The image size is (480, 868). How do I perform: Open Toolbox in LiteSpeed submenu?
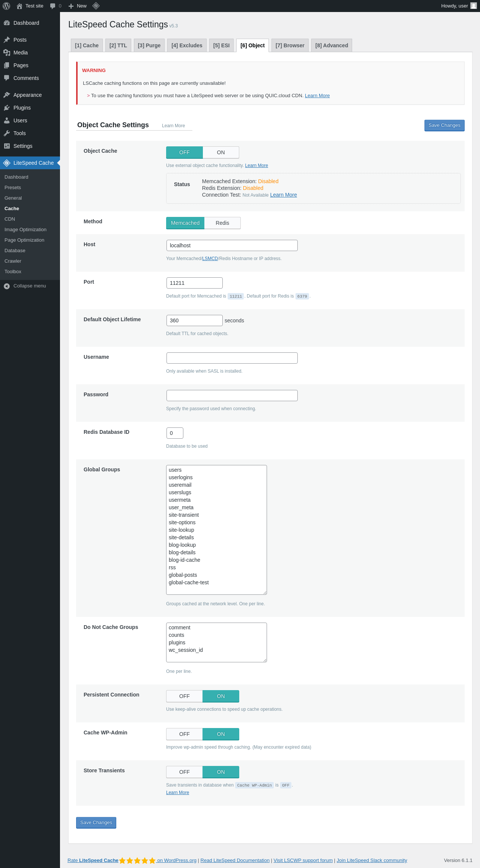(x=13, y=272)
